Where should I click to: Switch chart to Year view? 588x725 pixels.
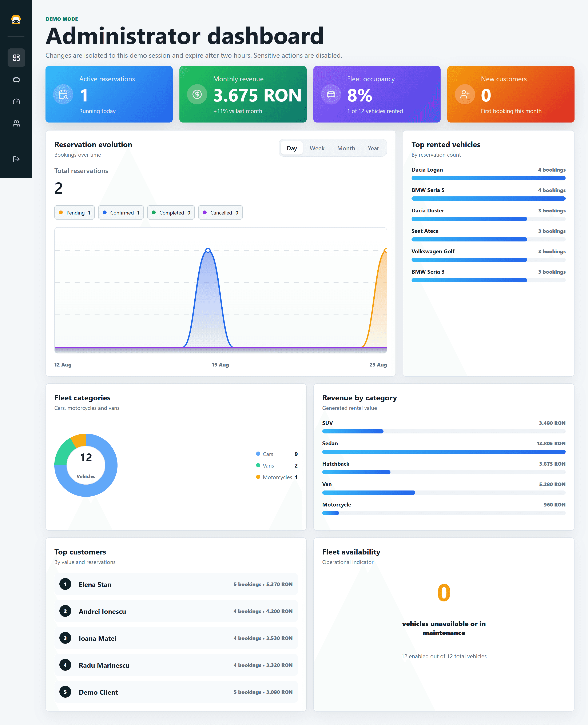(x=373, y=148)
